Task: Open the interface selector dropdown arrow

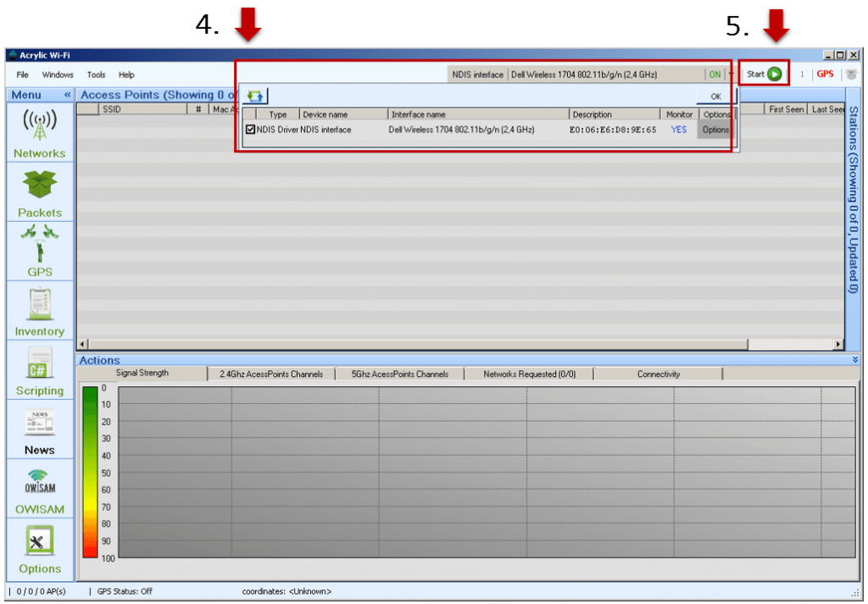Action: (x=731, y=74)
